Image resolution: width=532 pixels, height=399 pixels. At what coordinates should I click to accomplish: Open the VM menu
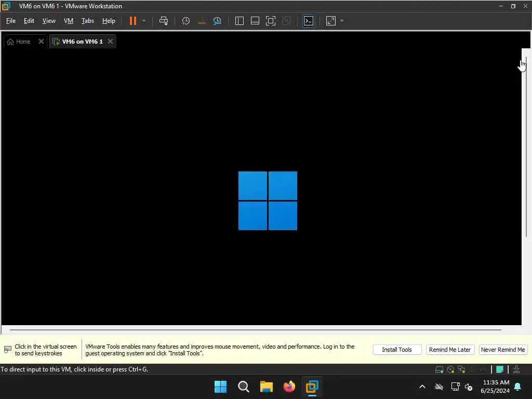pos(69,21)
